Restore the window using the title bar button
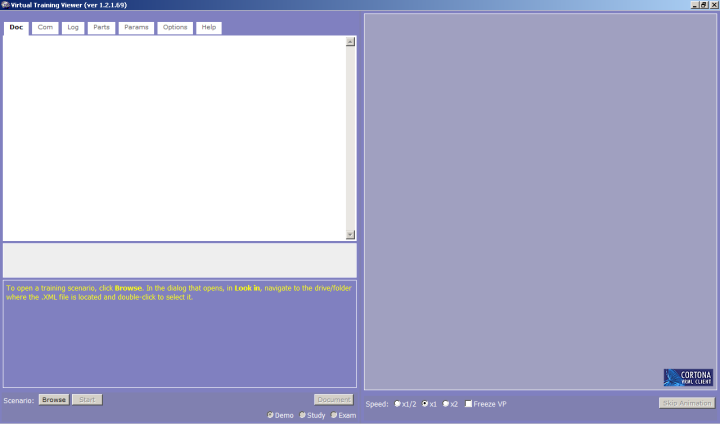 pyautogui.click(x=703, y=5)
